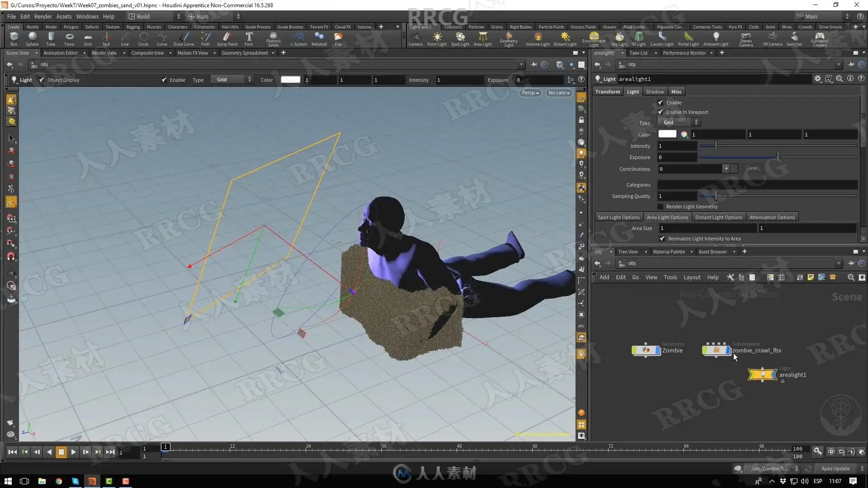Select the arealight1 node
The image size is (868, 488).
763,375
